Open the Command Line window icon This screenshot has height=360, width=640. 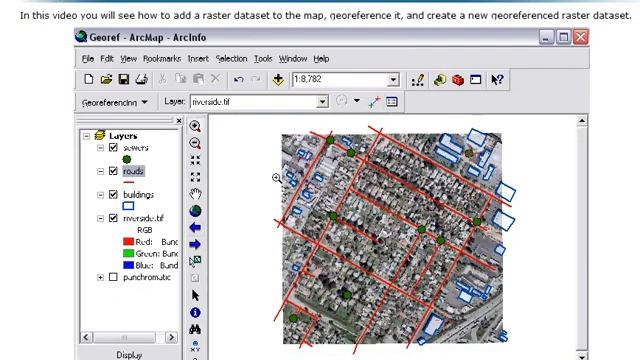tap(476, 80)
